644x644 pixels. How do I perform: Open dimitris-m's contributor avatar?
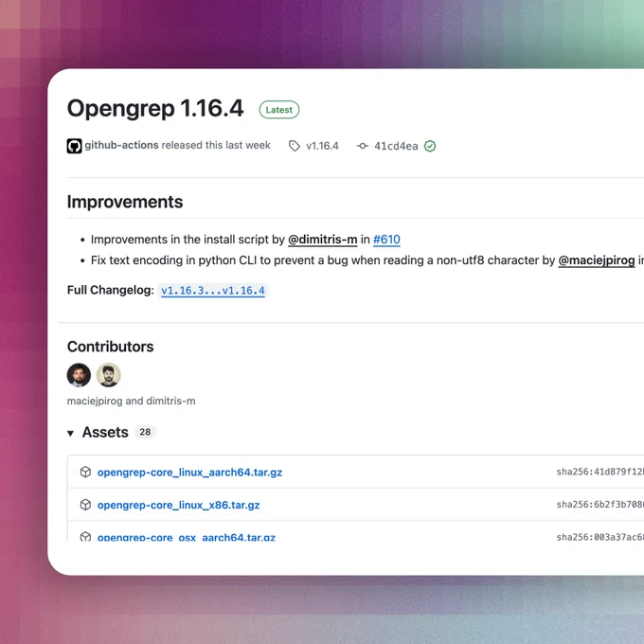[x=108, y=375]
